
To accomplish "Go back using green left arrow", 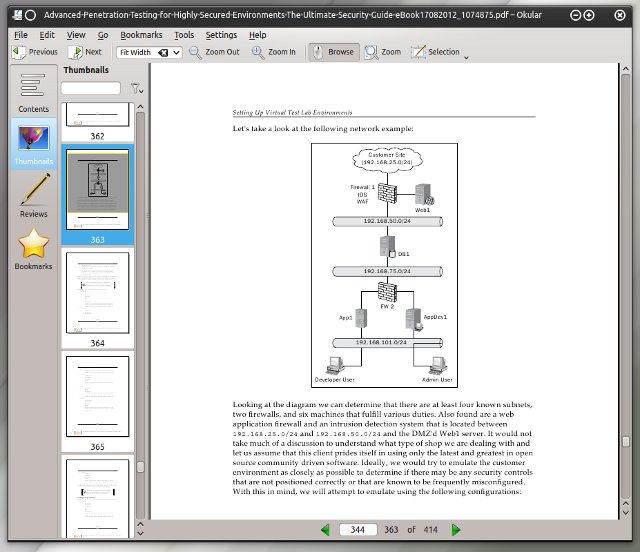I will point(325,529).
